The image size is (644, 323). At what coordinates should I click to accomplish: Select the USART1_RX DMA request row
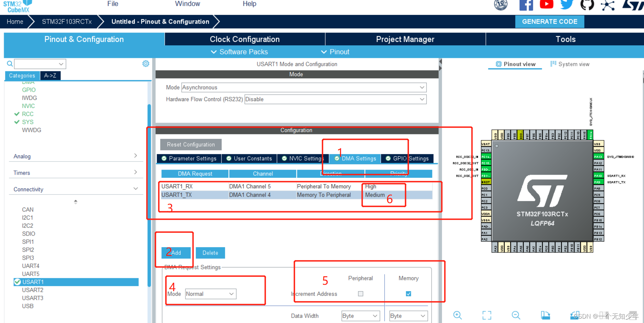(x=297, y=186)
